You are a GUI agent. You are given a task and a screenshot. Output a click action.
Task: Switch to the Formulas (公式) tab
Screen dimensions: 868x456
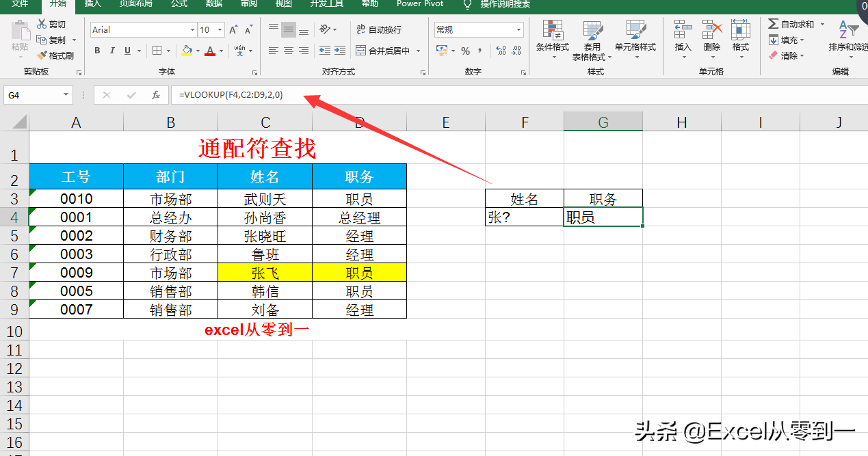(179, 4)
